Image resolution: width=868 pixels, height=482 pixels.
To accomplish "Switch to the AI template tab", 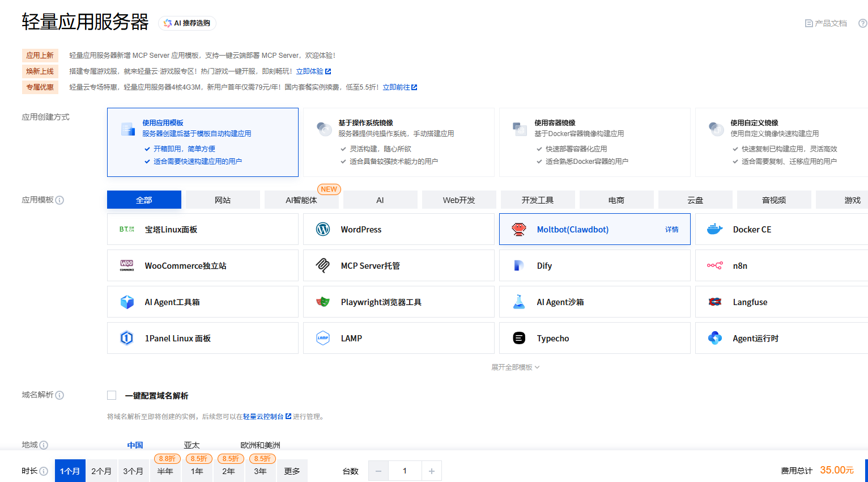I will 380,200.
